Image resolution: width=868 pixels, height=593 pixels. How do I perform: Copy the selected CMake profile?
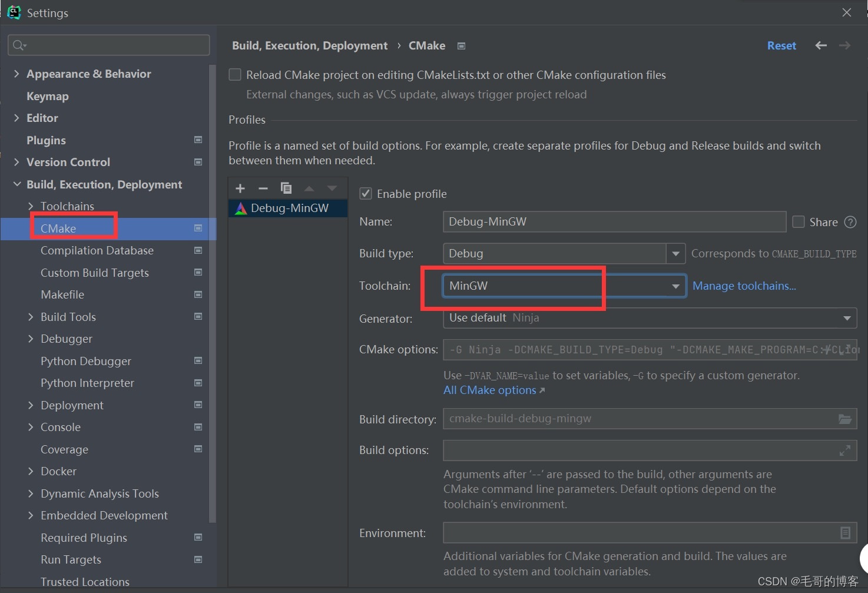point(286,188)
